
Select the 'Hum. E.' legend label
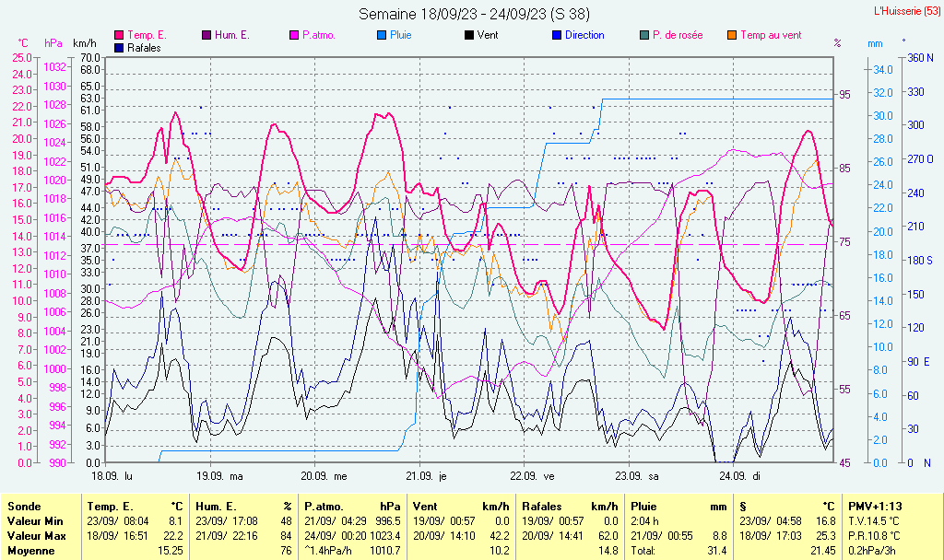231,36
